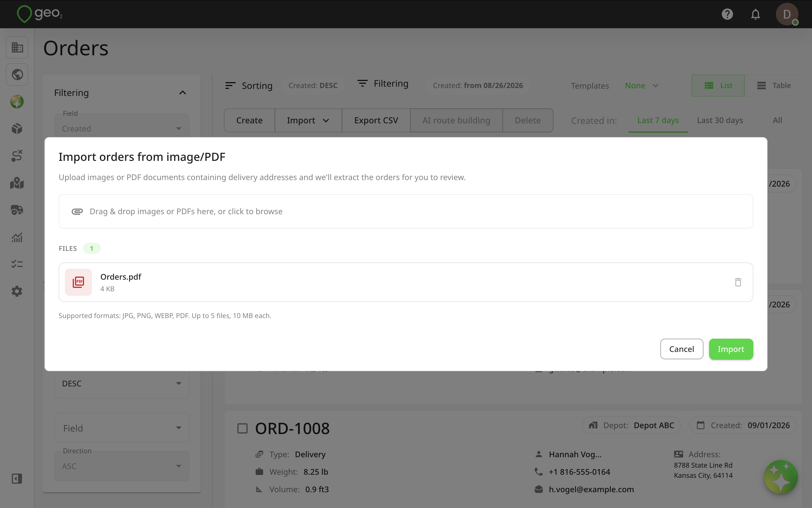Click the paperclip icon in the drop zone

pos(77,211)
